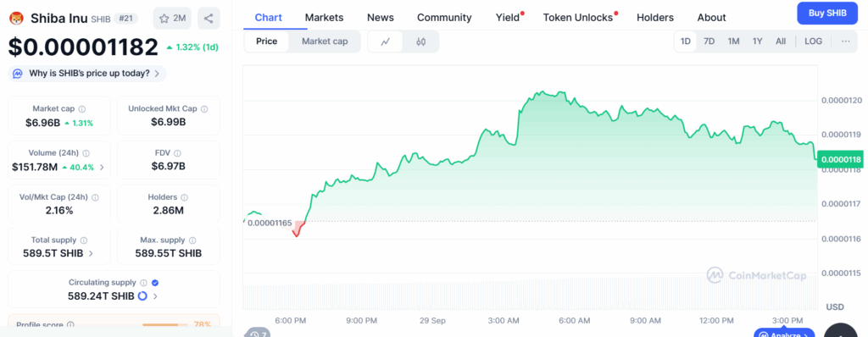
Task: Open the Token Unlocks tab
Action: coord(578,18)
